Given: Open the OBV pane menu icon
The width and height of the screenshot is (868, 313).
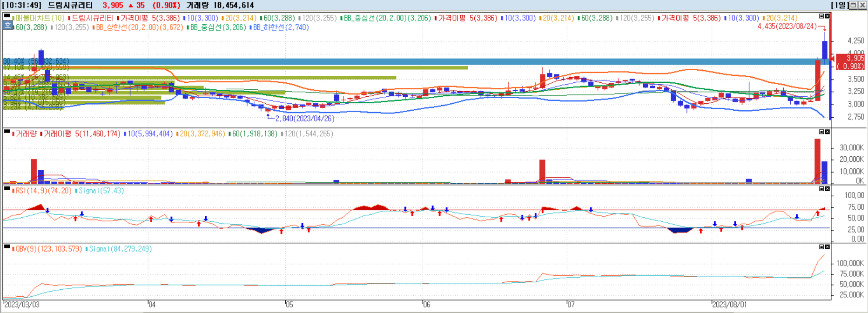Looking at the screenshot, I should [7, 246].
